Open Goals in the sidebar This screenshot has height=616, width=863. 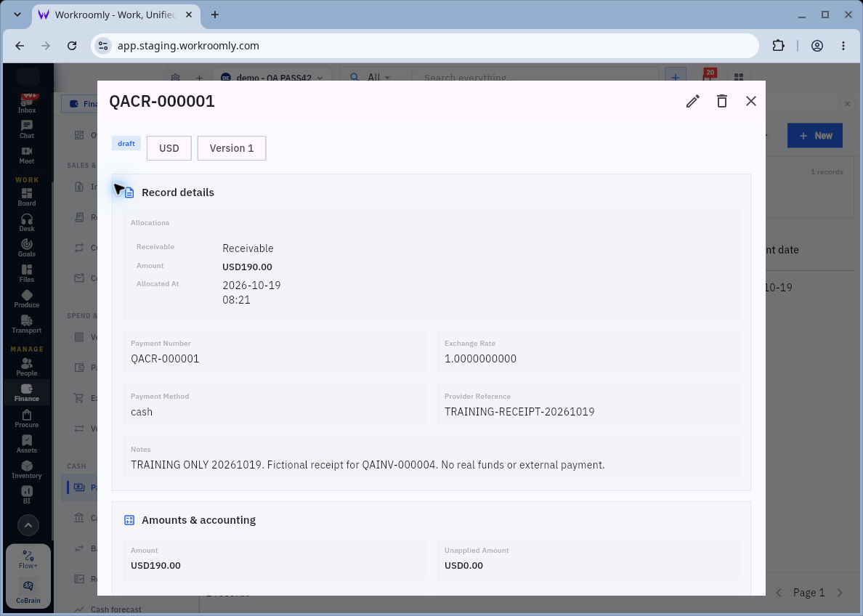26,248
